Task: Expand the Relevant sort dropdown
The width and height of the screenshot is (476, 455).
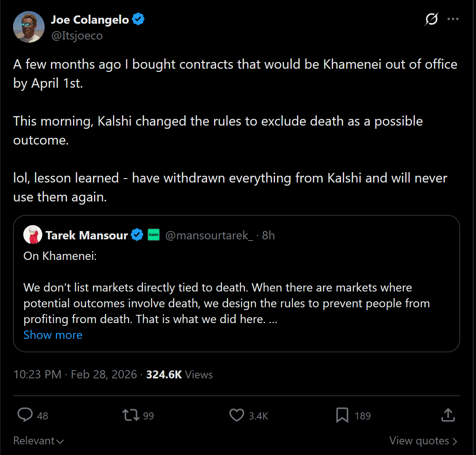Action: tap(38, 441)
